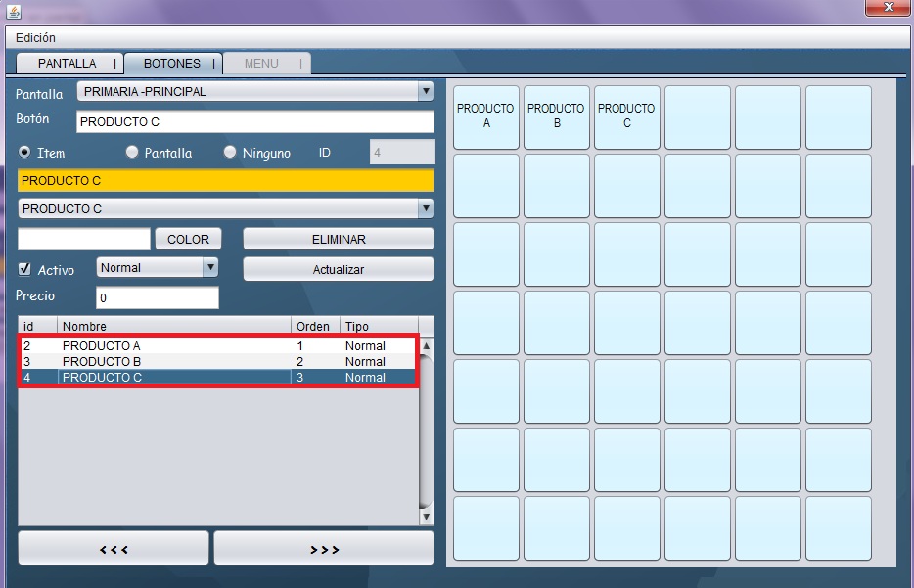Screen dimensions: 914x588
Task: Select the Item radio button
Action: coord(25,153)
